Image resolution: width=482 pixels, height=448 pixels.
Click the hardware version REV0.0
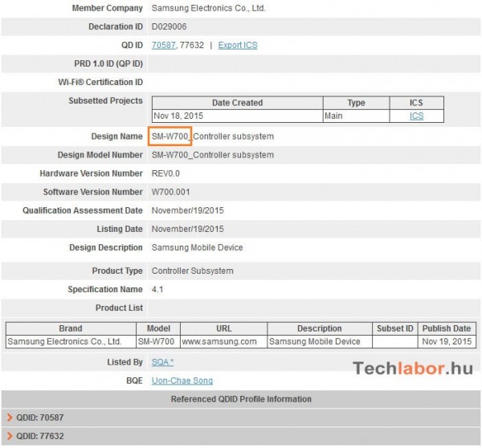[165, 173]
